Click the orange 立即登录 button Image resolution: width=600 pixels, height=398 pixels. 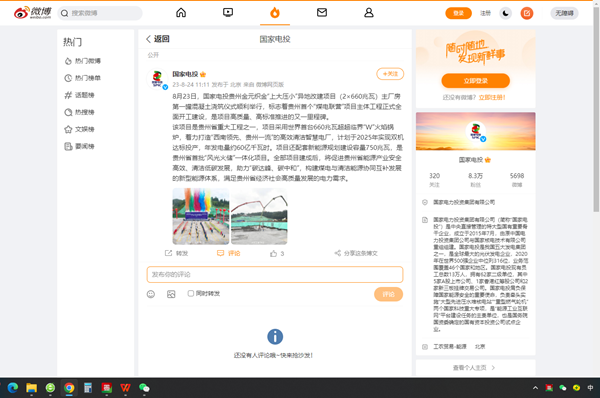tap(475, 81)
